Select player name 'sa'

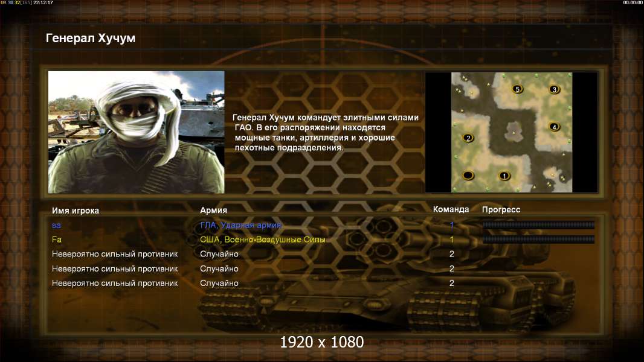point(56,225)
